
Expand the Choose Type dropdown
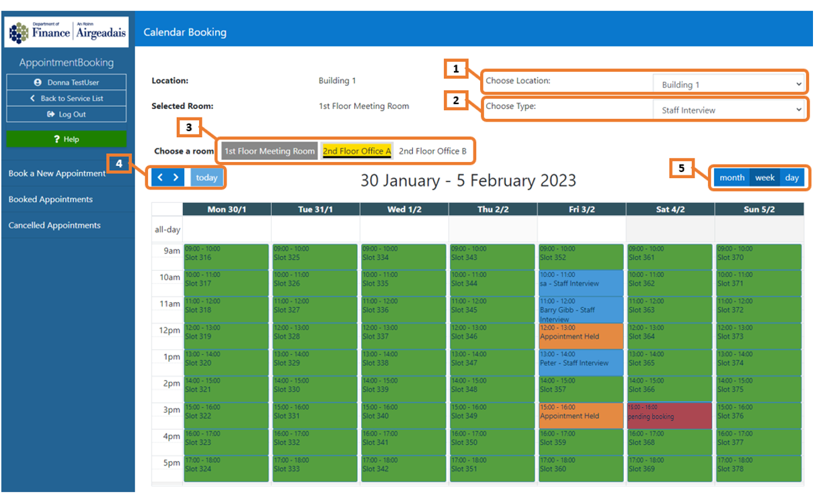click(x=729, y=110)
